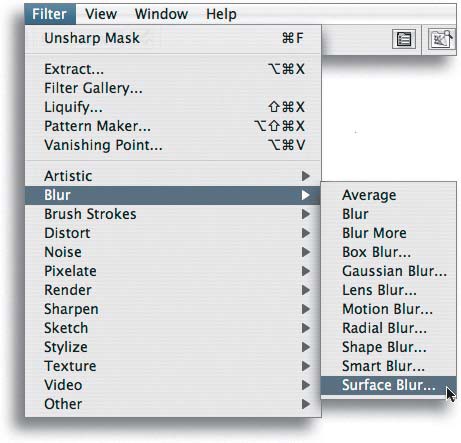The image size is (461, 443).
Task: Click the brush palette icon at top right
Action: [442, 40]
